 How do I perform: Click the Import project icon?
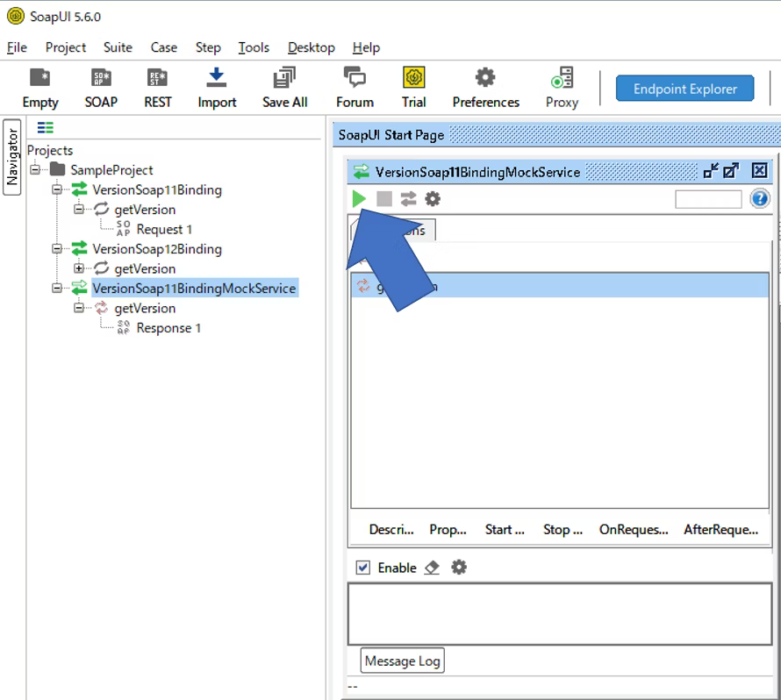(217, 88)
